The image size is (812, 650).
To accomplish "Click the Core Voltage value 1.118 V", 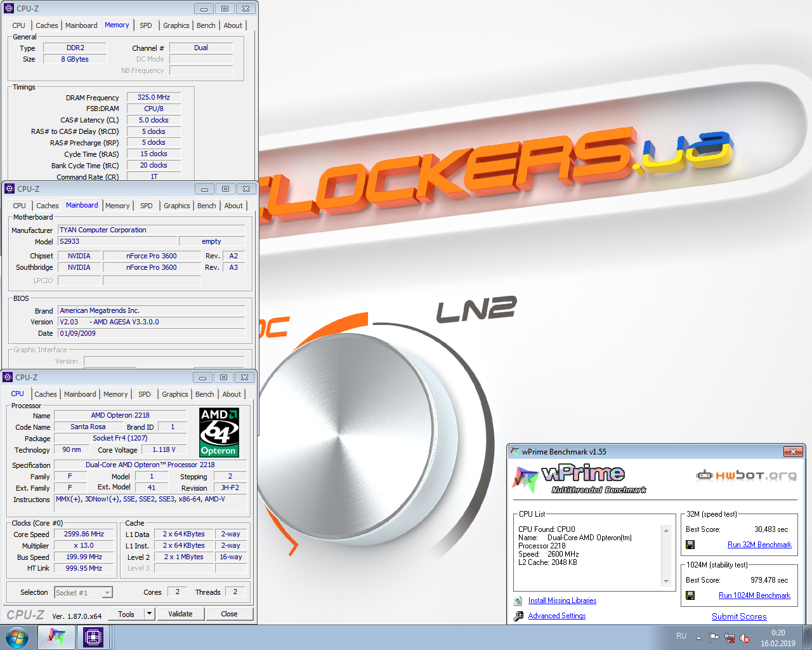I will [164, 449].
